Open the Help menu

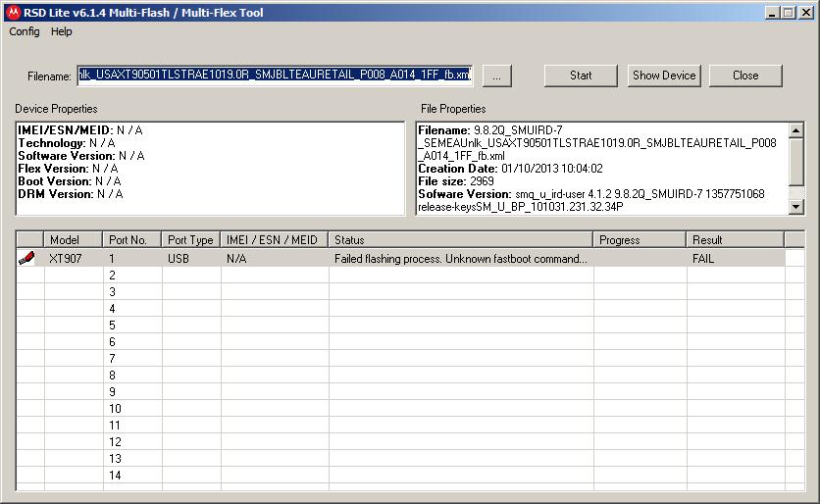tap(61, 31)
